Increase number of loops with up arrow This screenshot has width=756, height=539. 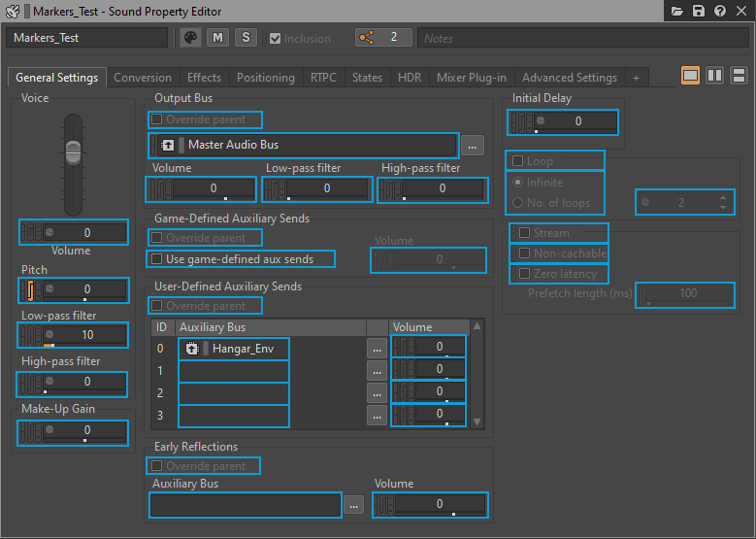723,198
